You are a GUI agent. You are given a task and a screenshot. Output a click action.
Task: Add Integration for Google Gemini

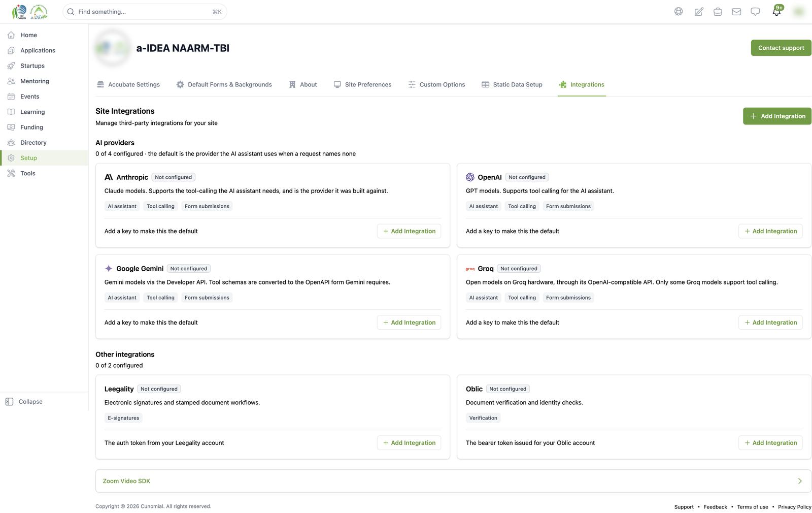409,323
